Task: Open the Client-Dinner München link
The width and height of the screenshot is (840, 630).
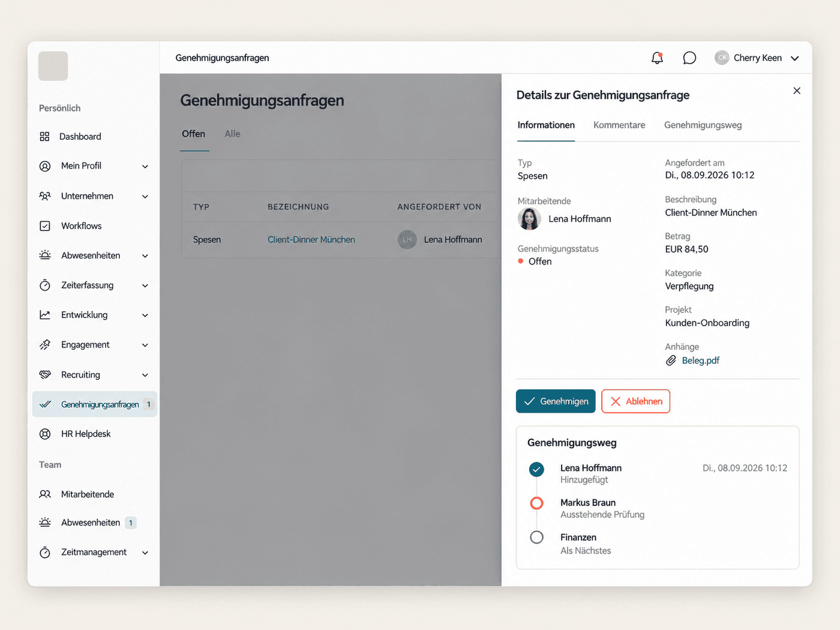Action: coord(311,239)
